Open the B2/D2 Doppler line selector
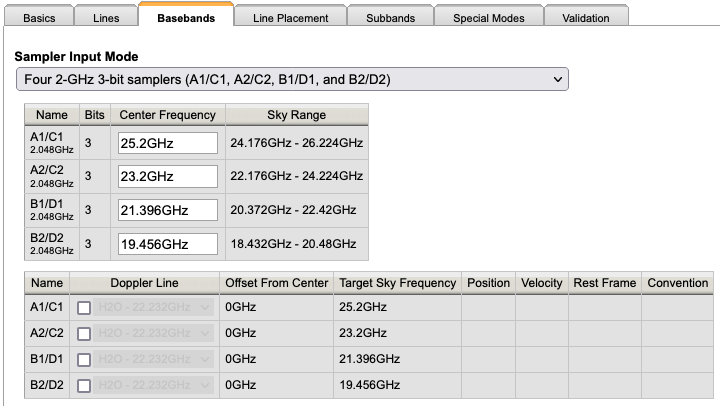Screen dimensions: 720x406 [155, 386]
